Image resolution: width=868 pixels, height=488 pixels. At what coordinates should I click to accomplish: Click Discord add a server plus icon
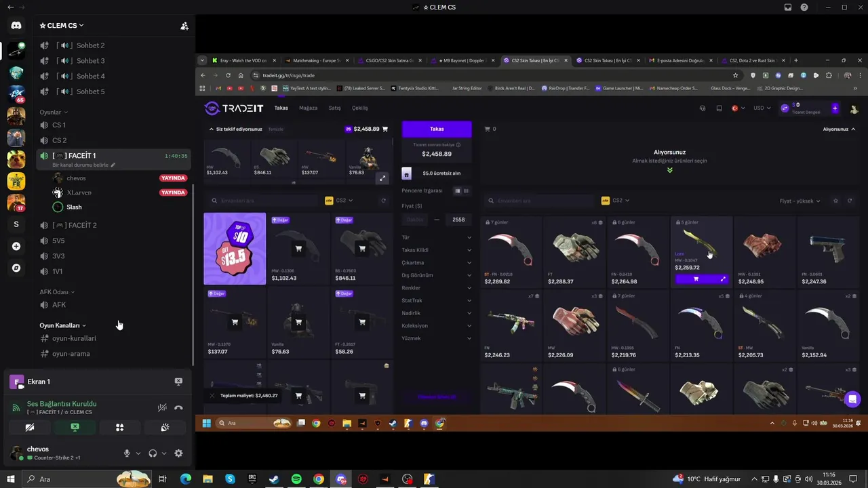pos(16,246)
